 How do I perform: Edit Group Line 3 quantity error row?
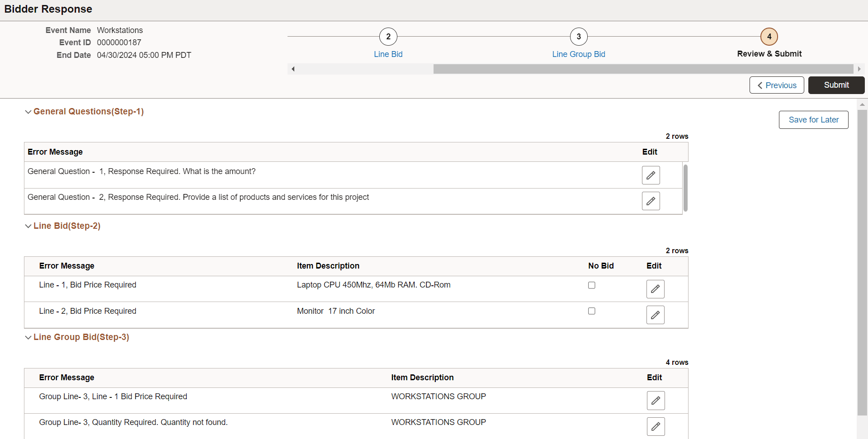click(656, 426)
